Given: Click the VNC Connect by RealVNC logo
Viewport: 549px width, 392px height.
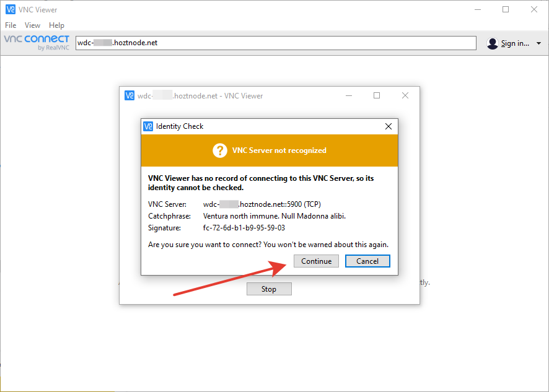Looking at the screenshot, I should pos(37,43).
